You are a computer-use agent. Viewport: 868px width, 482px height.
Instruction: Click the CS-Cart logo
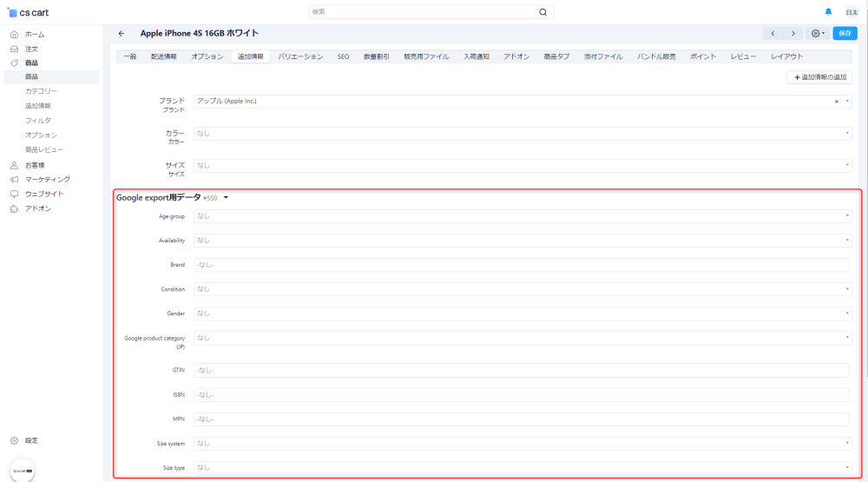point(28,12)
